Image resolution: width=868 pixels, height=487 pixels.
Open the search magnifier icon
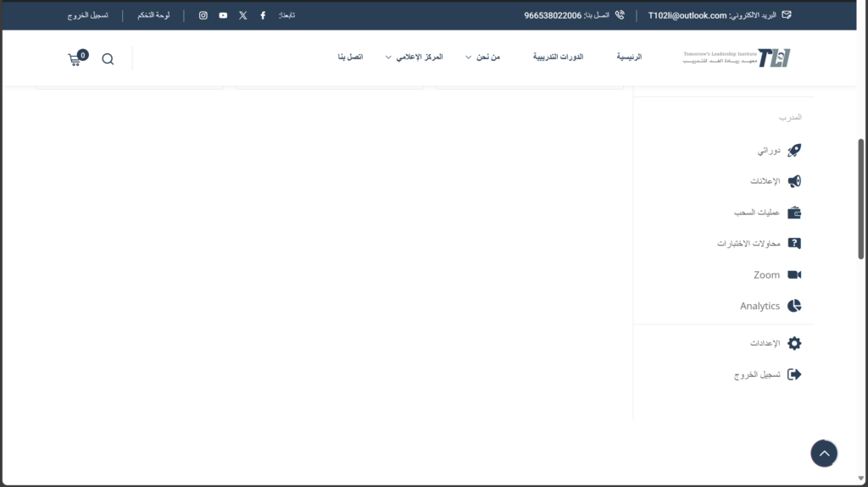(x=108, y=59)
